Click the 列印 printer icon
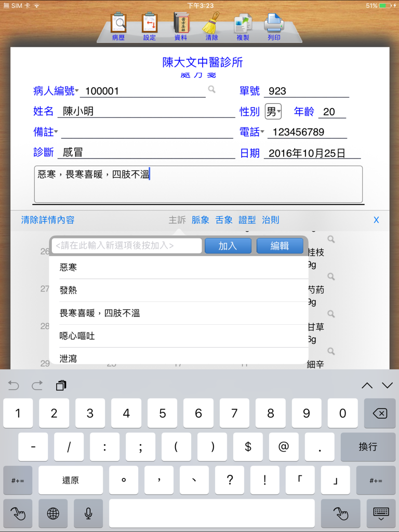This screenshot has width=399, height=532. point(274,26)
